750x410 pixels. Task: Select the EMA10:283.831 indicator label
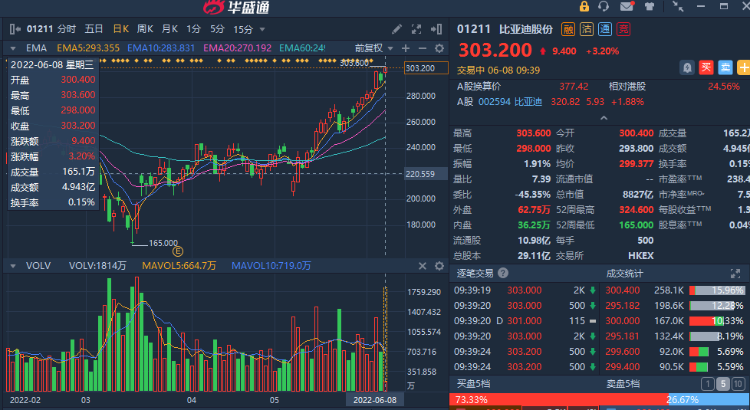point(161,48)
